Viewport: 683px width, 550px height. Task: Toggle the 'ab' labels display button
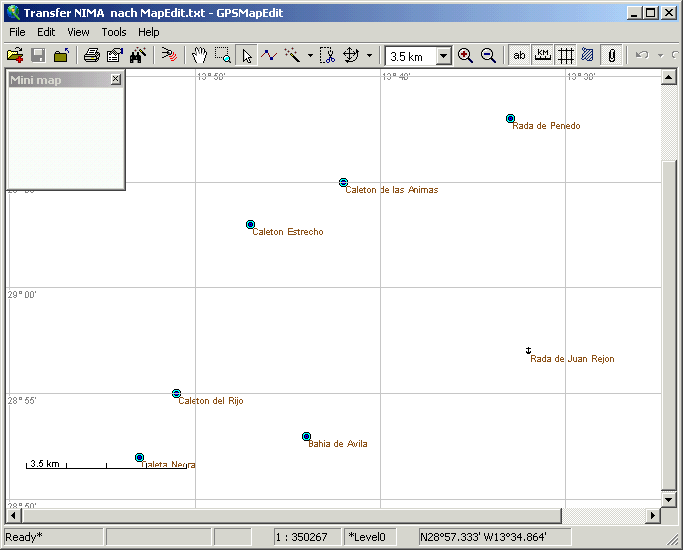[x=519, y=56]
